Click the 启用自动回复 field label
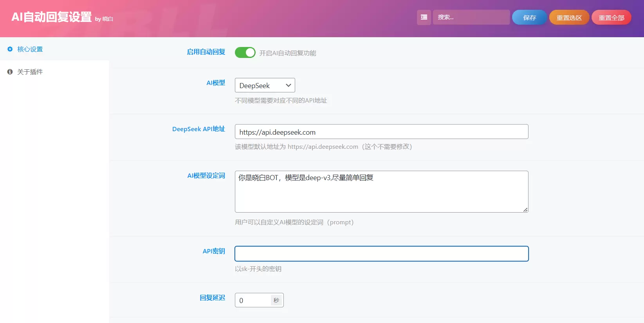The width and height of the screenshot is (644, 323). (x=206, y=52)
